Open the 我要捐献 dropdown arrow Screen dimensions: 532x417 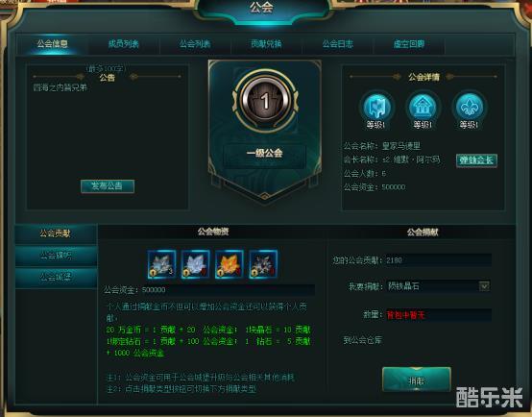(484, 286)
